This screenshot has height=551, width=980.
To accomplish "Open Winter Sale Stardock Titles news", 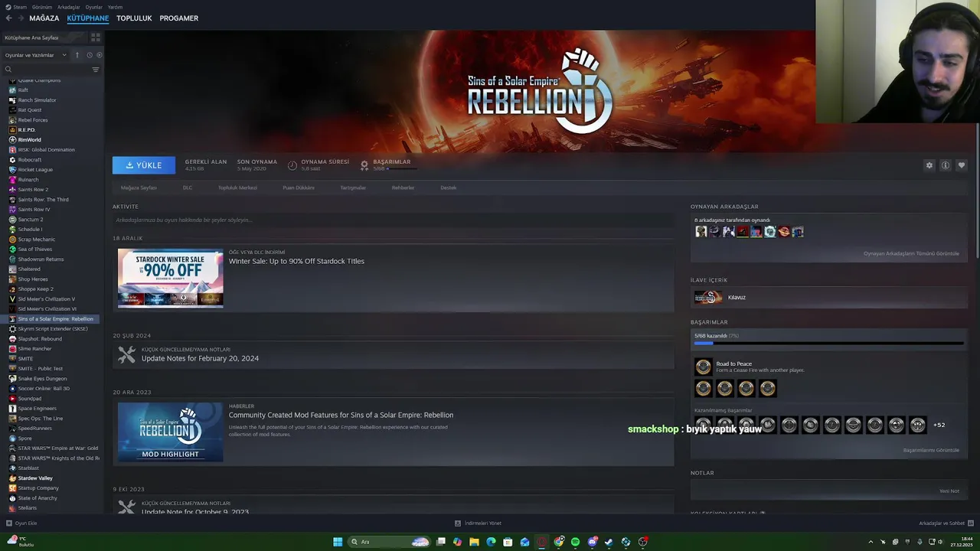I will click(x=296, y=261).
